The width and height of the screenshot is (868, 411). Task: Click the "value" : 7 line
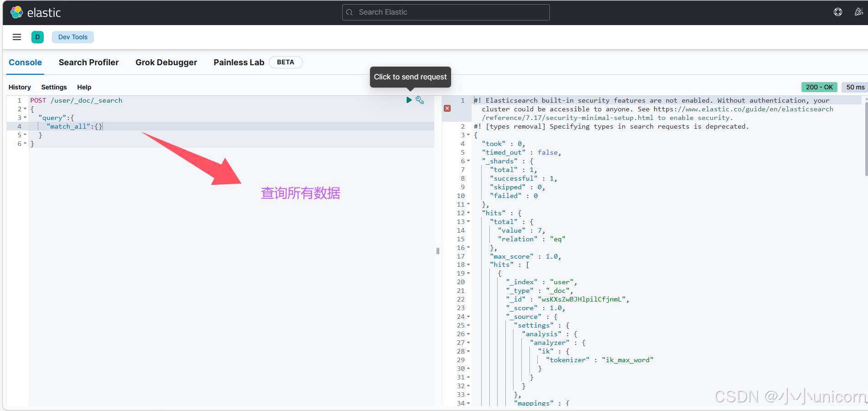(x=521, y=230)
